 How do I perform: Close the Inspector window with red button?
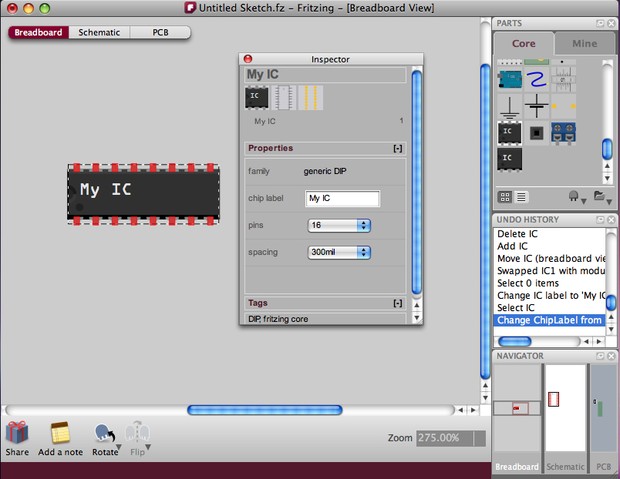coord(248,59)
